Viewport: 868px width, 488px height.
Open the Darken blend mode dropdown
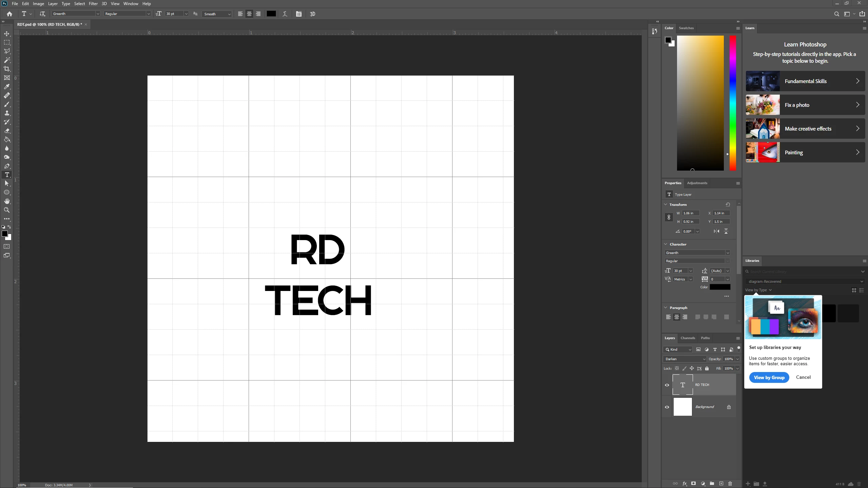pos(685,359)
